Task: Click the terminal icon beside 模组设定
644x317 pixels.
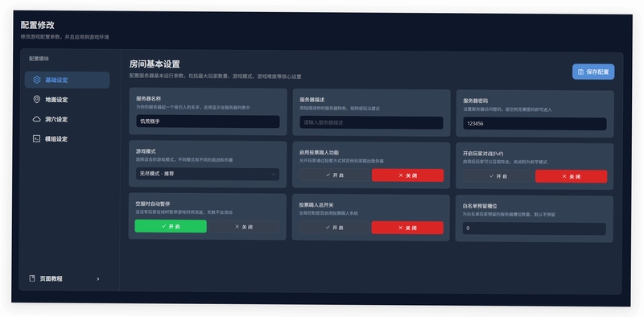Action: [x=36, y=139]
